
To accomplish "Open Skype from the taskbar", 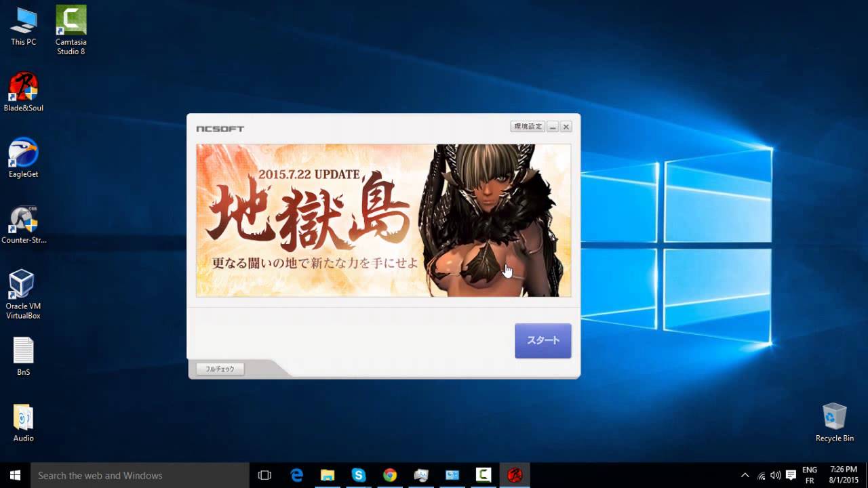I will pos(359,475).
